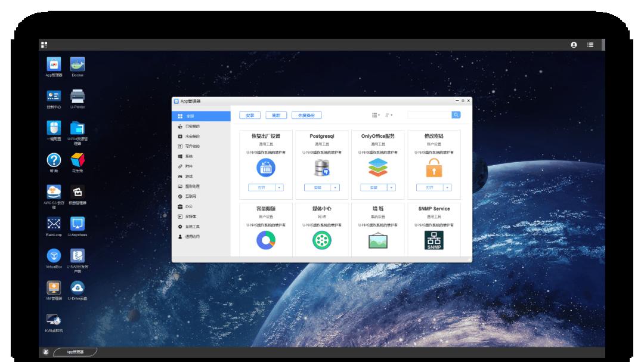This screenshot has width=644, height=362.
Task: Click the wallpaper picture frame app icon
Action: tap(378, 241)
